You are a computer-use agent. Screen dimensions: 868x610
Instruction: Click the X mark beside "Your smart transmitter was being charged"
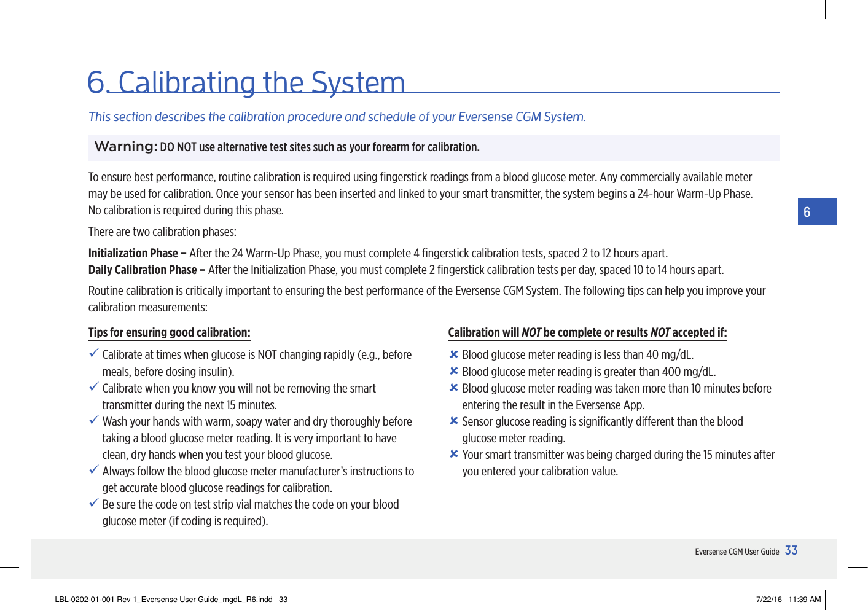coord(454,454)
